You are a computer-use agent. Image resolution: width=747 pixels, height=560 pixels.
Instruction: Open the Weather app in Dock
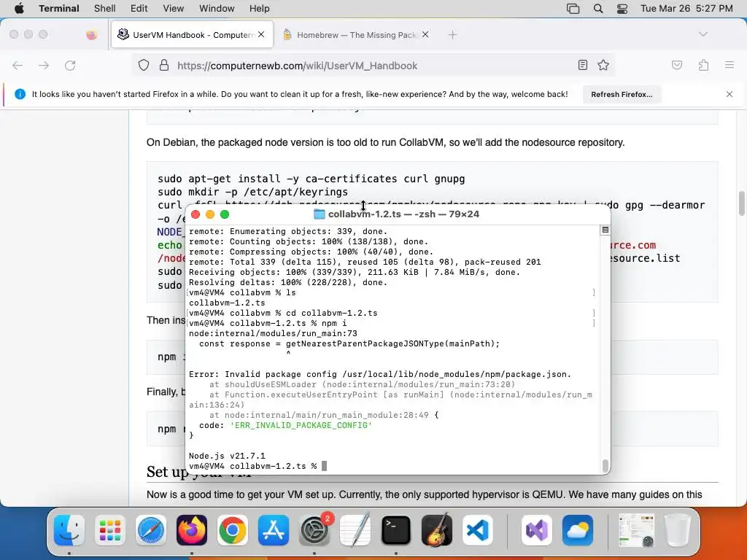pos(578,530)
